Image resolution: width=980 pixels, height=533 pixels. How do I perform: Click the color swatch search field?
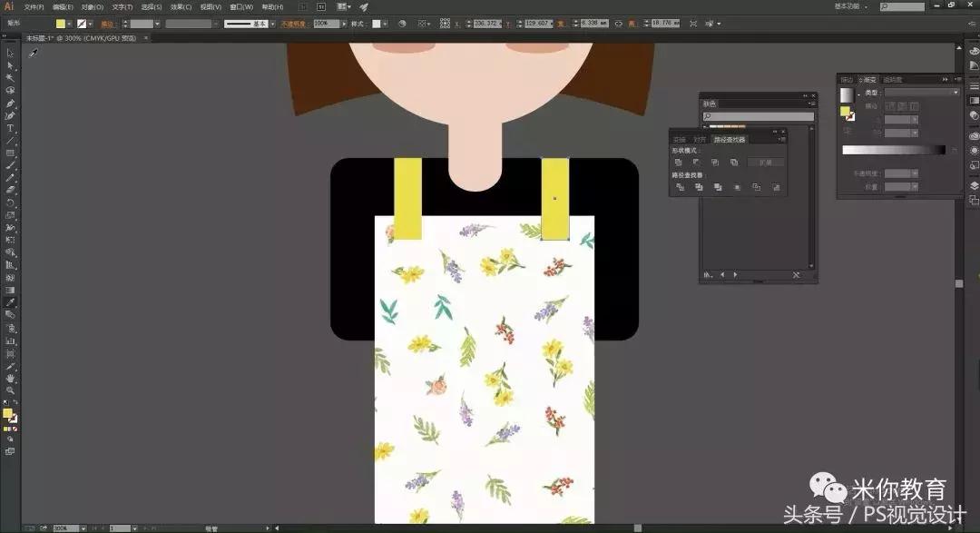[759, 116]
